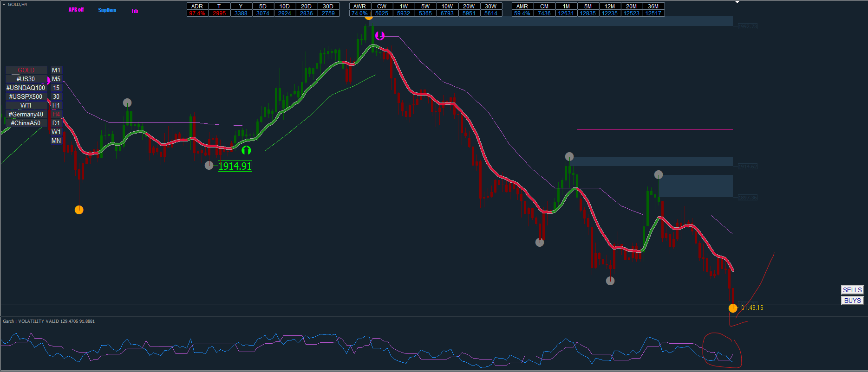
Task: Select the shaded supply zone at 1897.36
Action: pos(696,186)
